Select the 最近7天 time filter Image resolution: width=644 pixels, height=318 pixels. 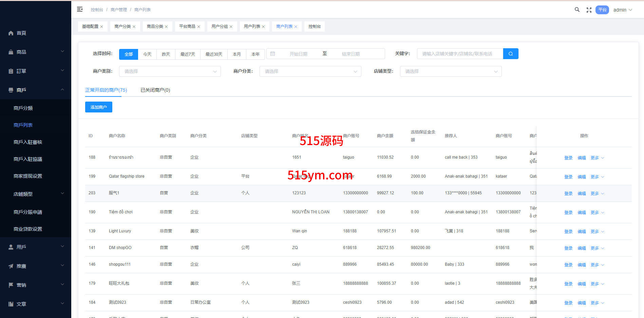click(x=188, y=54)
